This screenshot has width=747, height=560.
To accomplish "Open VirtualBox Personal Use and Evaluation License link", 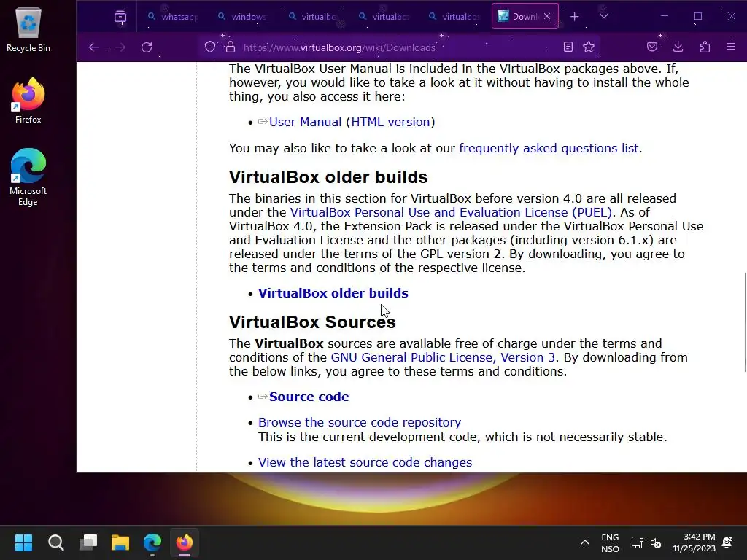I will point(451,212).
